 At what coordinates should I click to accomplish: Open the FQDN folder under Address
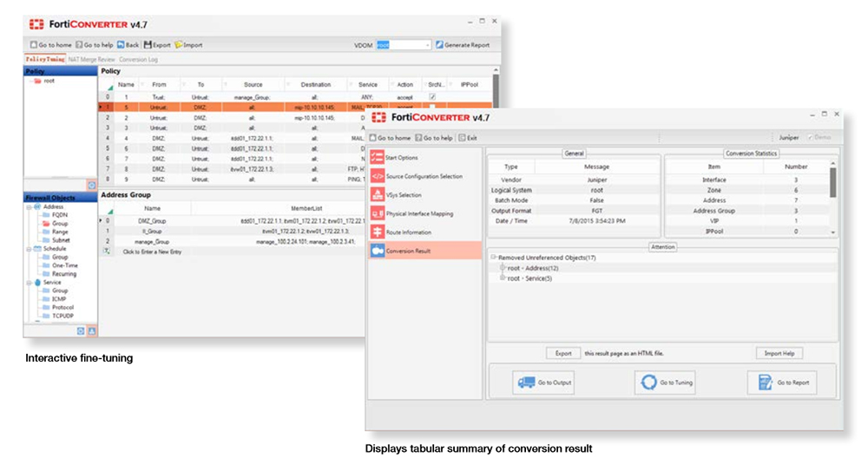56,215
